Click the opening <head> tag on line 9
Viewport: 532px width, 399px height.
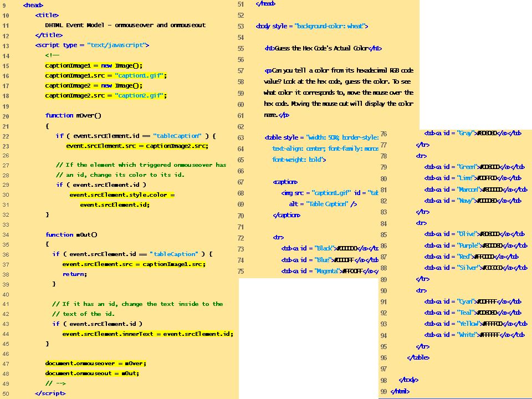(x=33, y=5)
